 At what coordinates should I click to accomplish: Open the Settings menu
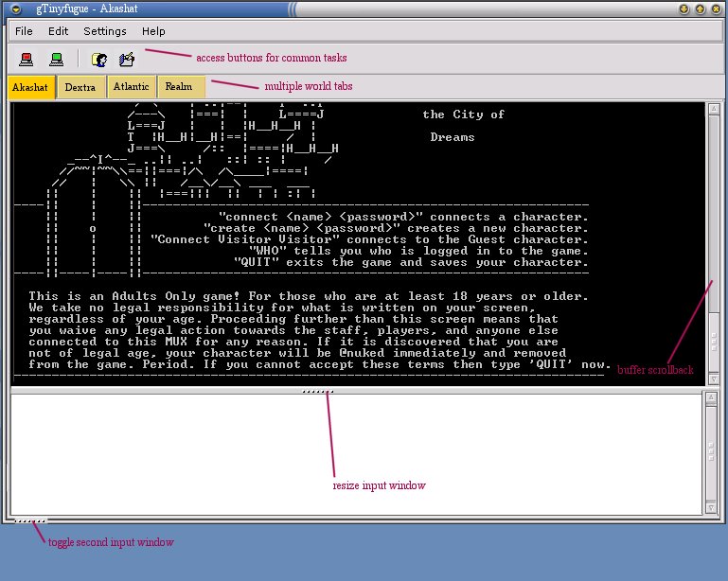tap(105, 31)
